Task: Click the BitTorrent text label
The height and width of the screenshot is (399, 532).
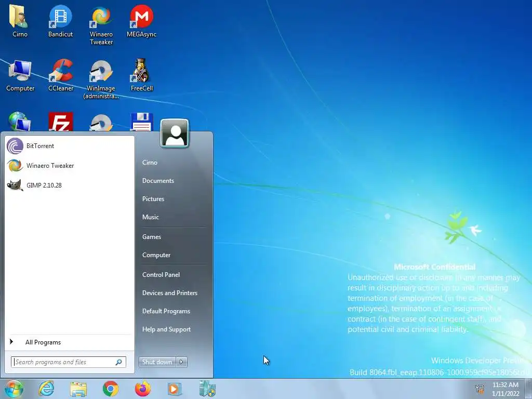Action: coord(40,146)
